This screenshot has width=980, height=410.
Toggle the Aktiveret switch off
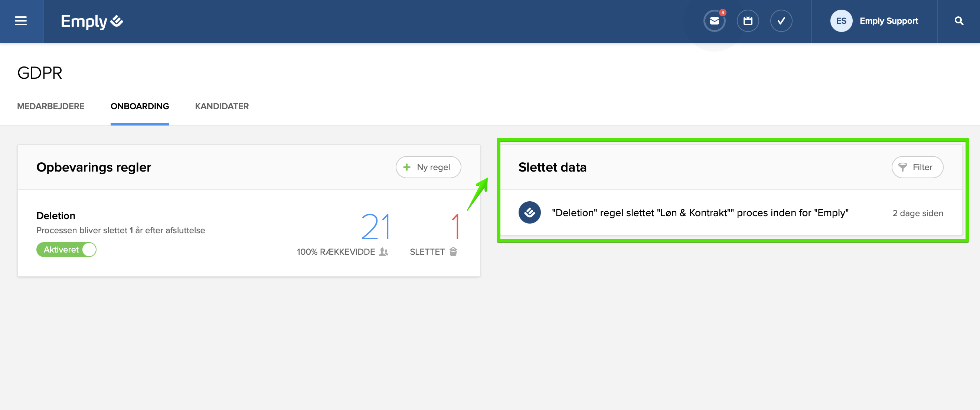(x=66, y=250)
